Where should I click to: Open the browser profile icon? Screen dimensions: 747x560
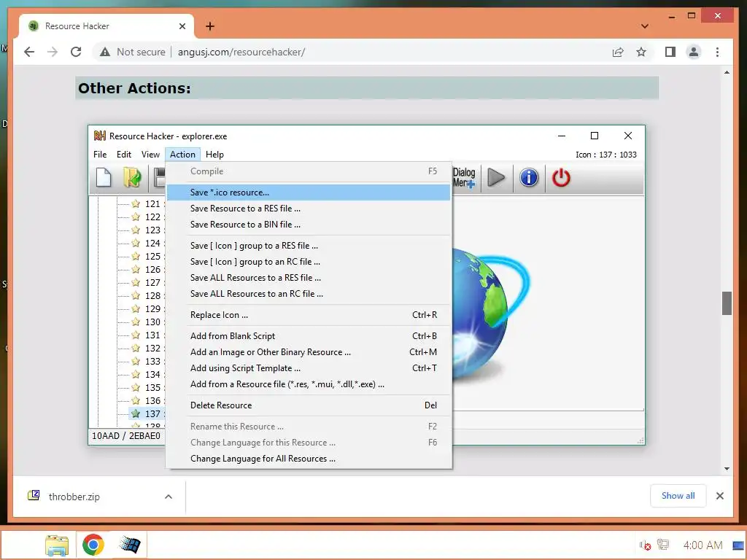tap(694, 52)
